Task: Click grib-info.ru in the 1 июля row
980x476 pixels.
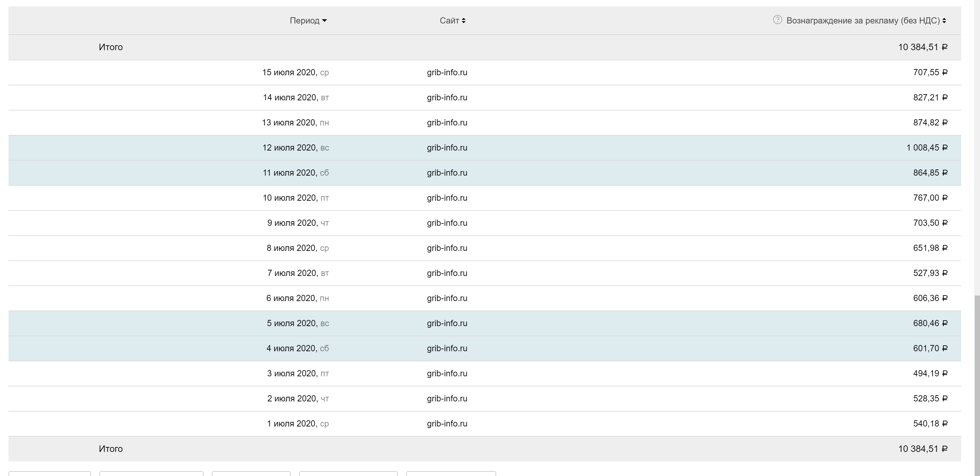Action: (447, 424)
